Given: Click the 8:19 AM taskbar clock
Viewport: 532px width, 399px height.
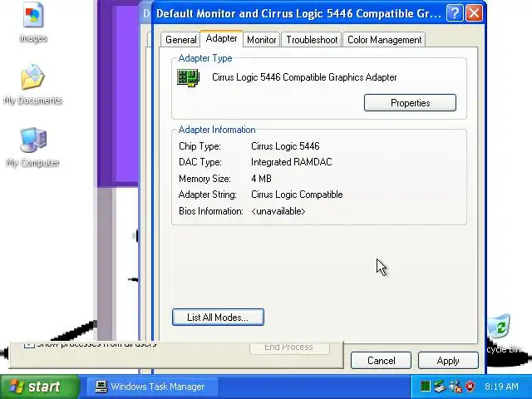Looking at the screenshot, I should pos(501,387).
